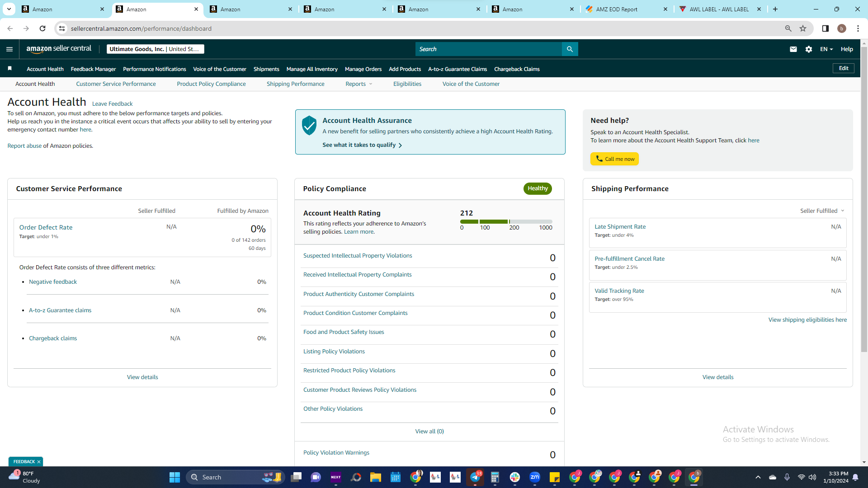The height and width of the screenshot is (488, 868).
Task: Open Telegram from the taskbar
Action: tap(475, 477)
